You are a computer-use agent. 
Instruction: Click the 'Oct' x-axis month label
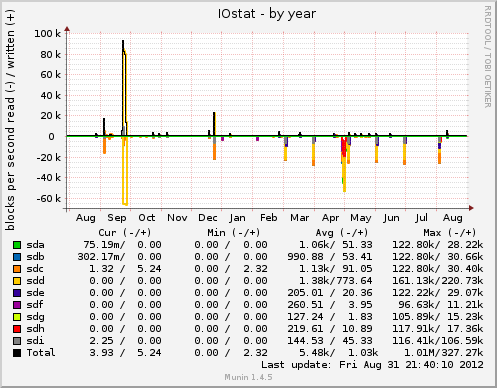click(x=147, y=218)
